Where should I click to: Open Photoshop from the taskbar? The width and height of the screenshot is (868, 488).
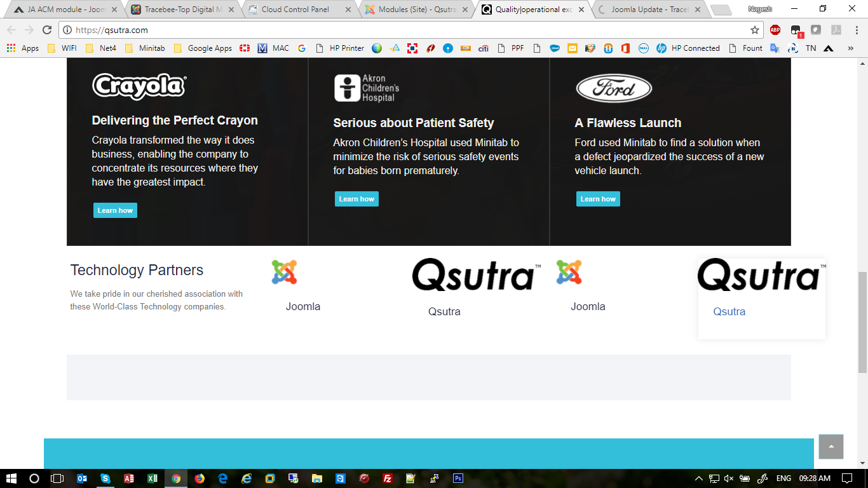[458, 478]
